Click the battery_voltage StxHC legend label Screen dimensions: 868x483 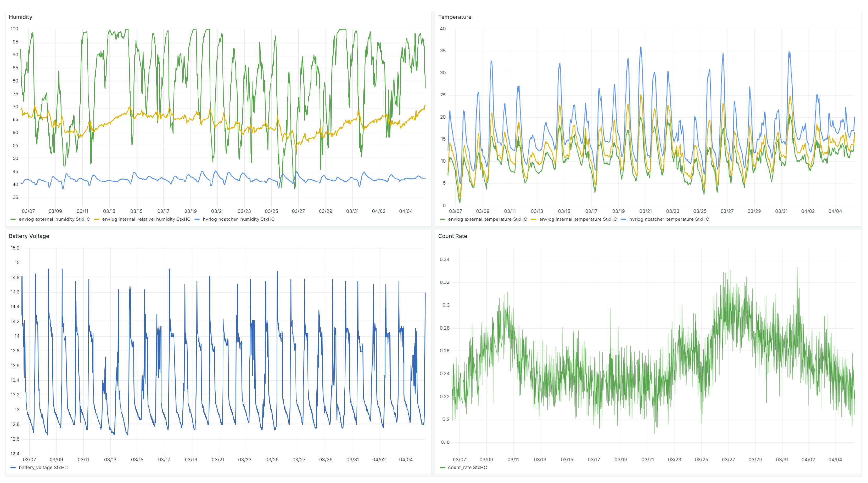click(43, 468)
